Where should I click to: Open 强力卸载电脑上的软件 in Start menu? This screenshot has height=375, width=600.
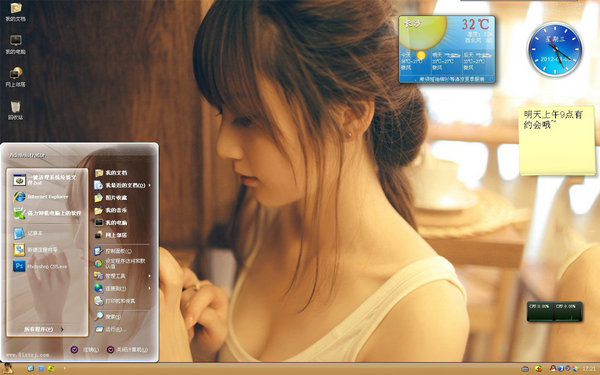coord(47,213)
